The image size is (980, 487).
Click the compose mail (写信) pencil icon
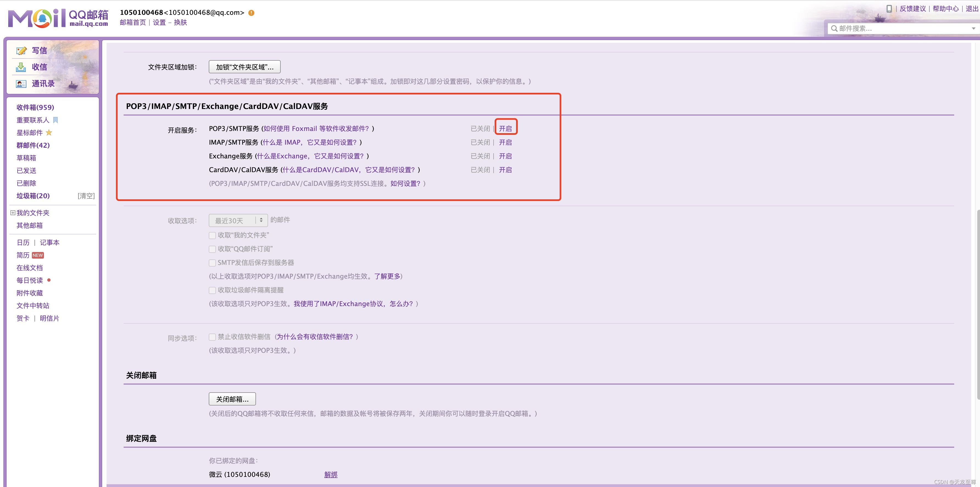(x=21, y=51)
